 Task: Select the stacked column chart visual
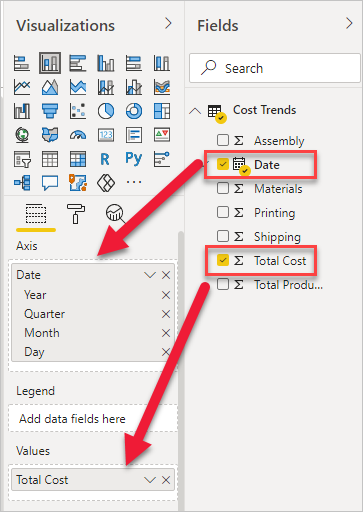(50, 63)
